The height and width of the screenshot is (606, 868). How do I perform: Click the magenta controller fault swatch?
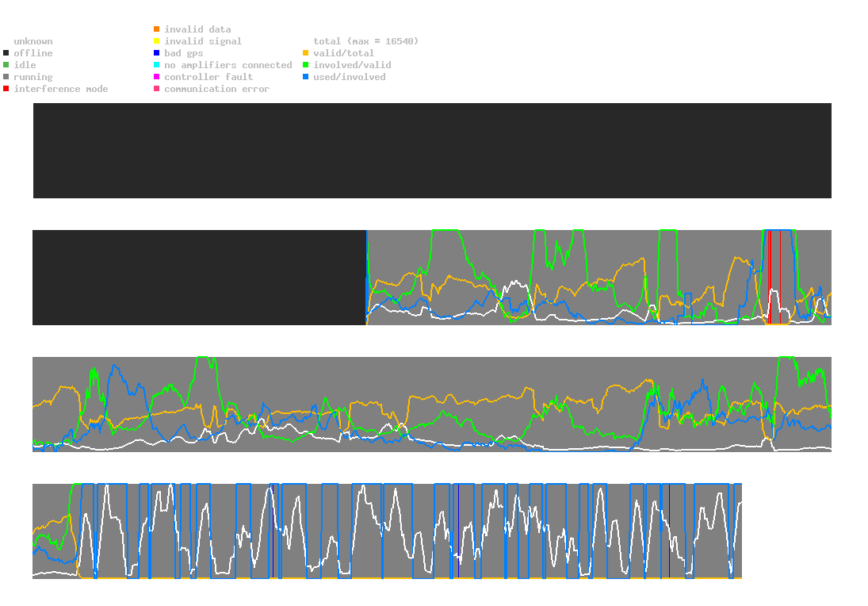(x=157, y=77)
